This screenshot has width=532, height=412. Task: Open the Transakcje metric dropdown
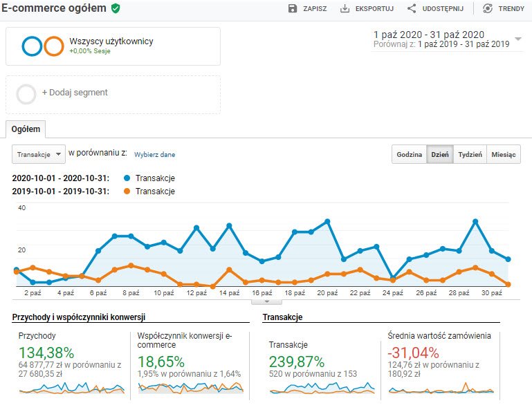coord(39,154)
